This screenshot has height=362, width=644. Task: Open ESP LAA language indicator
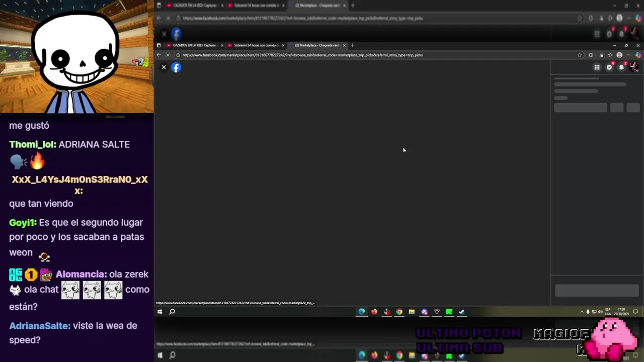tap(608, 312)
